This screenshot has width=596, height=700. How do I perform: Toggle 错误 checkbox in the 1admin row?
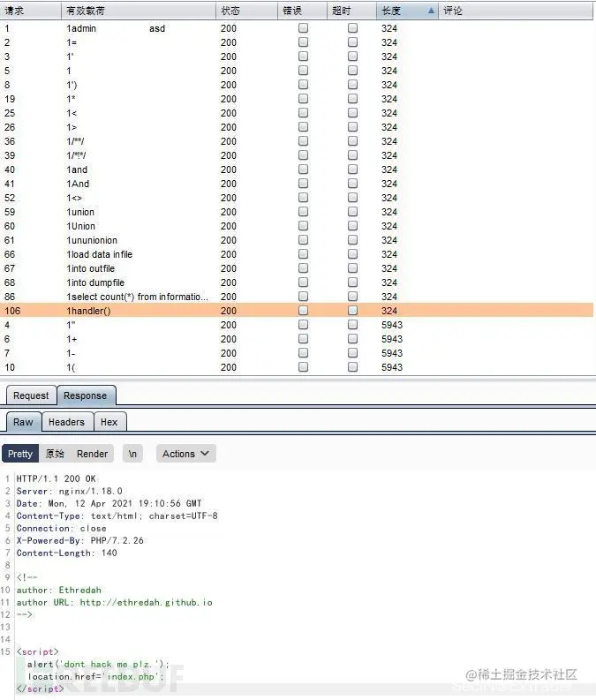[303, 28]
